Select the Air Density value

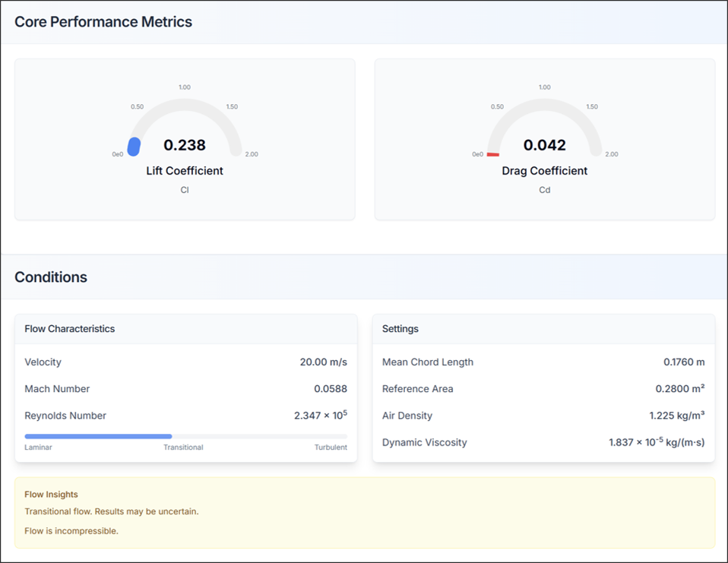coord(675,416)
